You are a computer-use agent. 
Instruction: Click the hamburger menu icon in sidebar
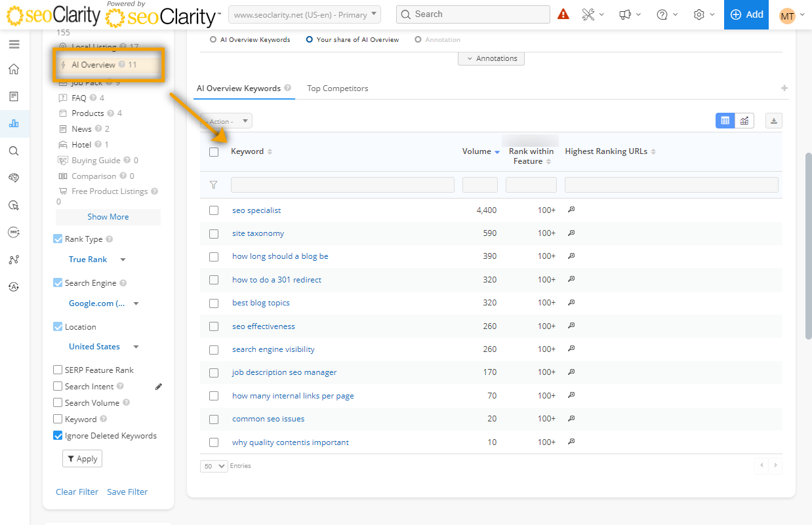[14, 45]
